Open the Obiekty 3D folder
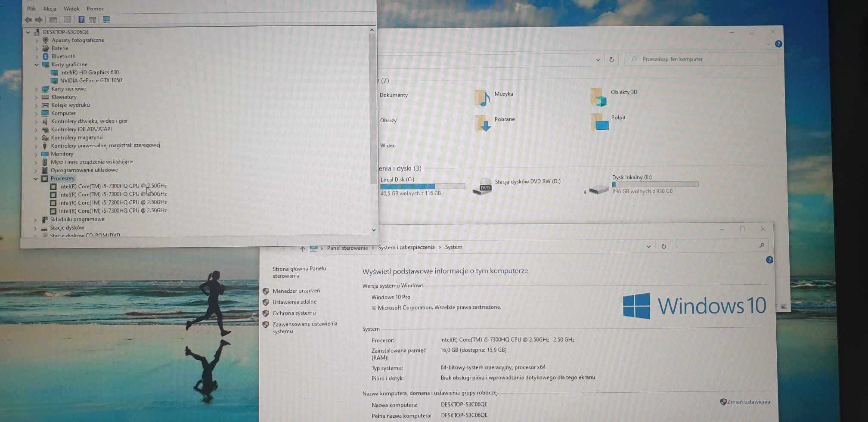Screen dimensions: 868x422 coord(614,96)
